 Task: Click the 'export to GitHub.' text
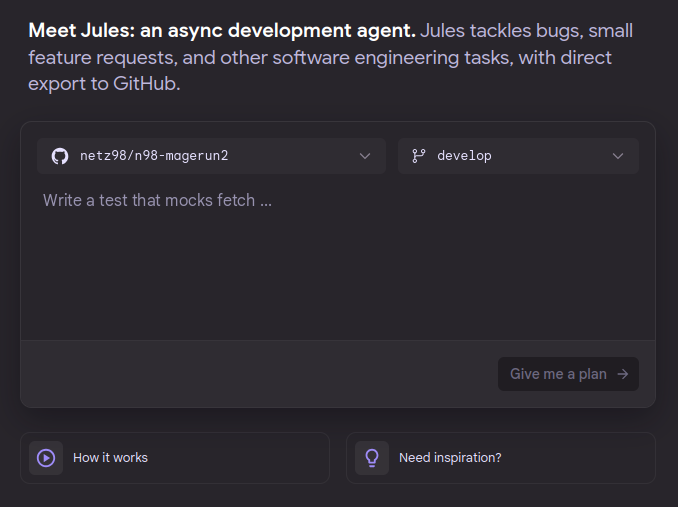point(104,84)
